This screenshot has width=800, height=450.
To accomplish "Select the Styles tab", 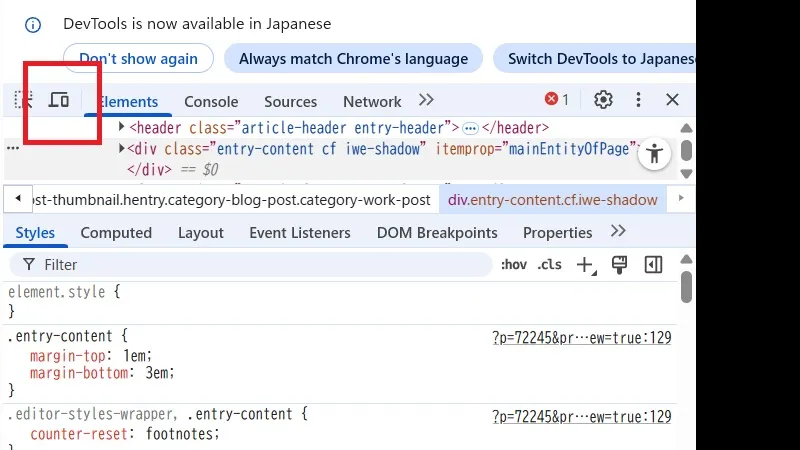I will (x=35, y=233).
